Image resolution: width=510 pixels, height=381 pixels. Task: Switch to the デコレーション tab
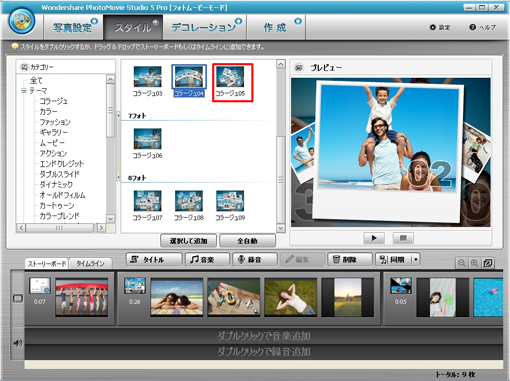click(205, 27)
